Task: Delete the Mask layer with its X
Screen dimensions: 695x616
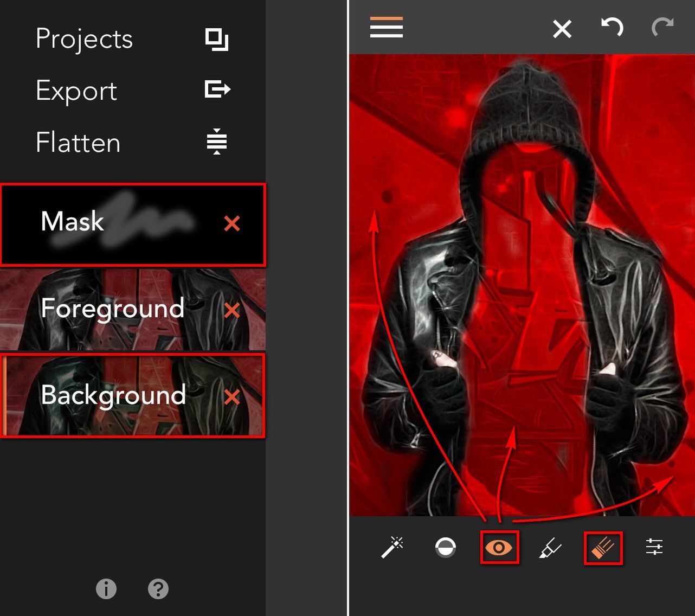Action: pyautogui.click(x=232, y=223)
